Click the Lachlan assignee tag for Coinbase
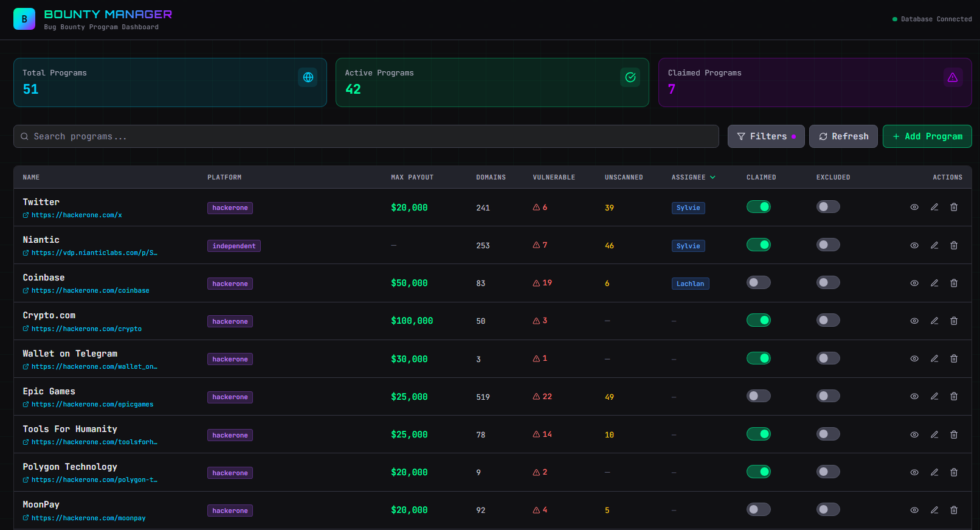Screen dimensions: 980x530 pyautogui.click(x=690, y=284)
